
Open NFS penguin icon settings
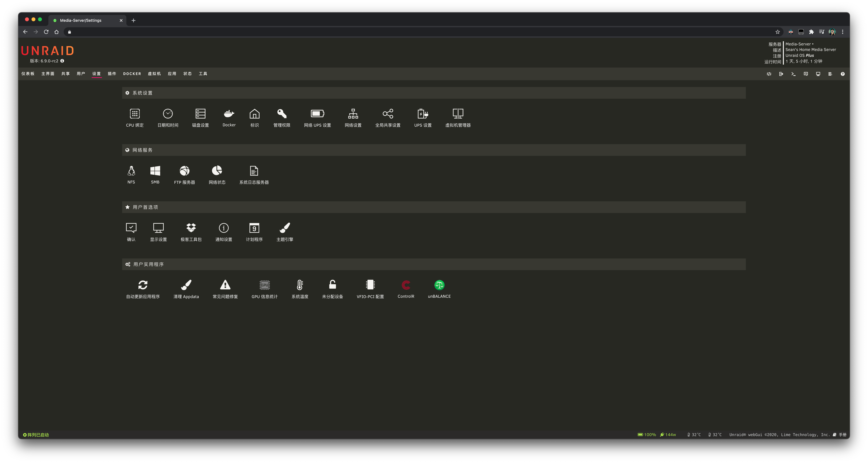point(131,171)
